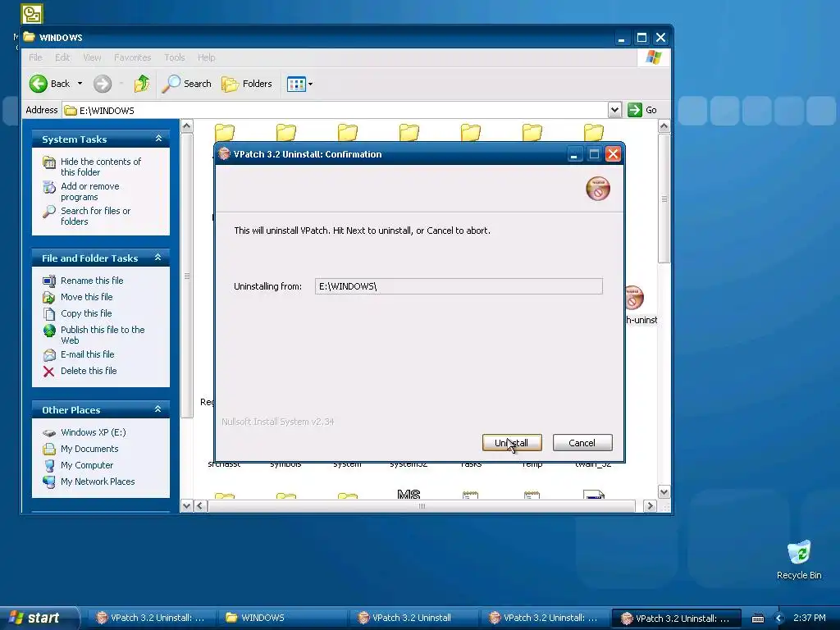Viewport: 840px width, 630px height.
Task: Go up one folder level icon
Action: 142,84
